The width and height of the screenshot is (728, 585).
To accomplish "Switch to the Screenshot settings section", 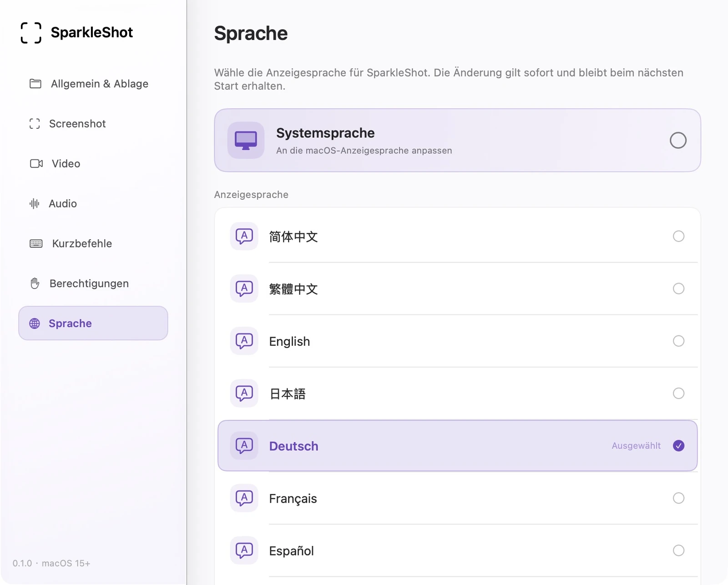I will coord(93,124).
